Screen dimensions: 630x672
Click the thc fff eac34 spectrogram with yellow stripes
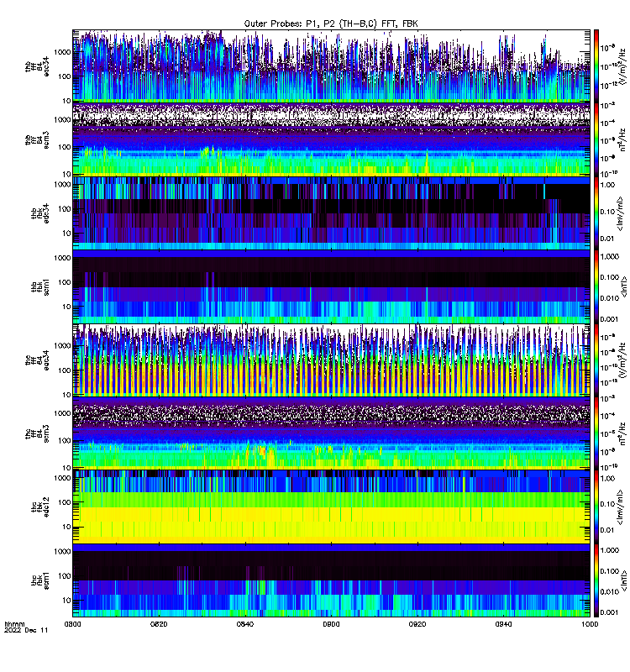(331, 360)
